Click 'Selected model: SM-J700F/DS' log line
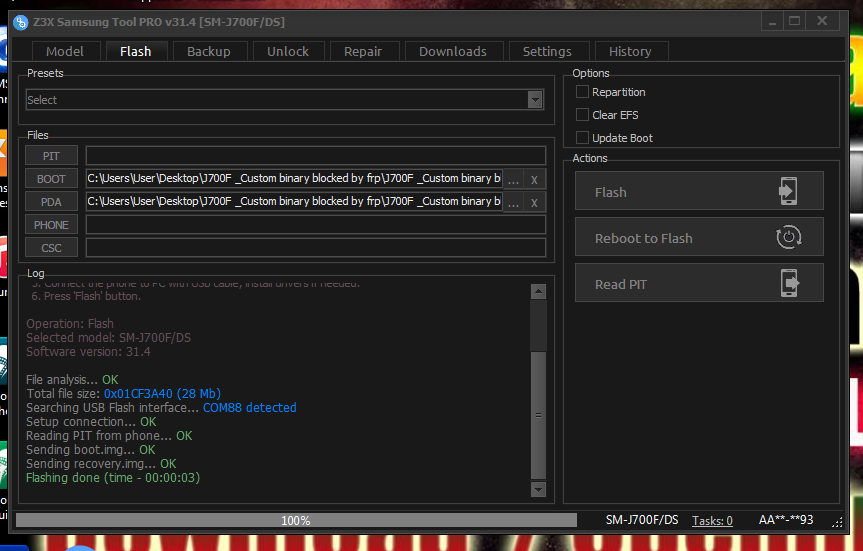Image resolution: width=863 pixels, height=551 pixels. pyautogui.click(x=108, y=337)
